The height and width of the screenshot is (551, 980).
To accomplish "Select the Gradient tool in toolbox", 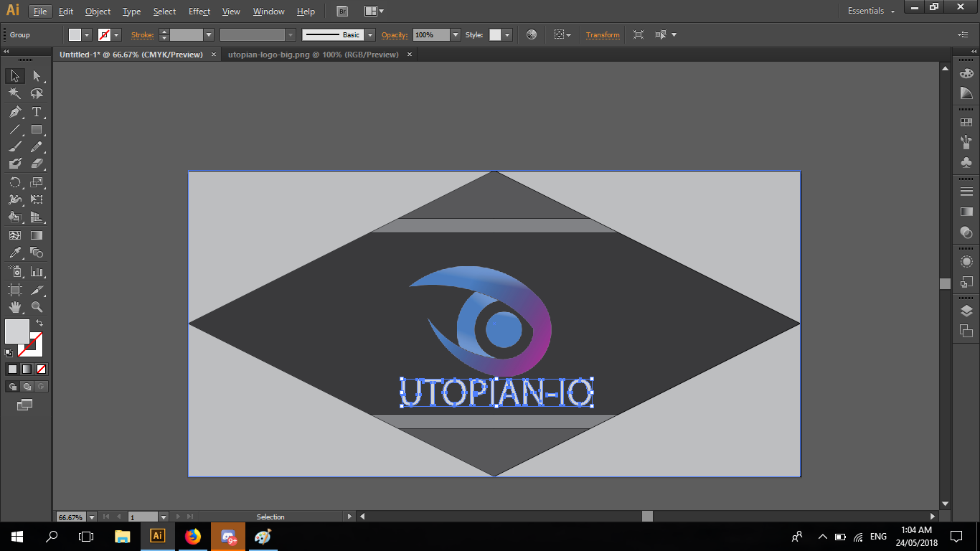I will coord(37,235).
